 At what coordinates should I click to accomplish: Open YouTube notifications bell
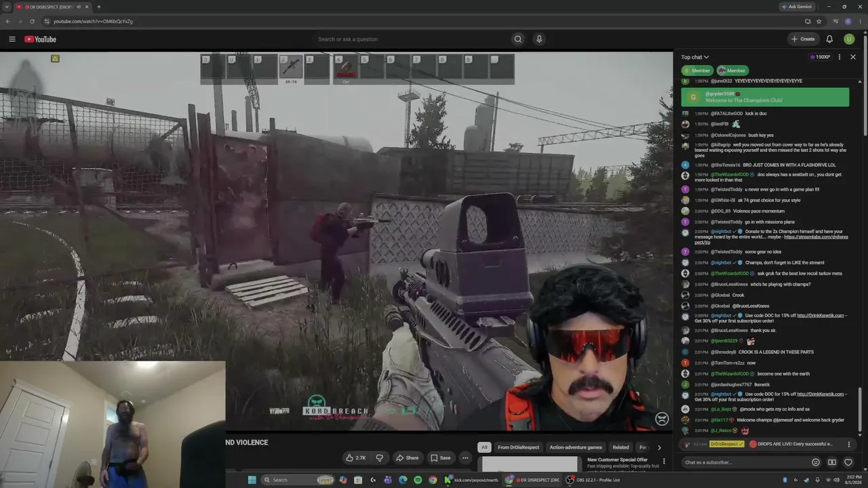click(829, 39)
